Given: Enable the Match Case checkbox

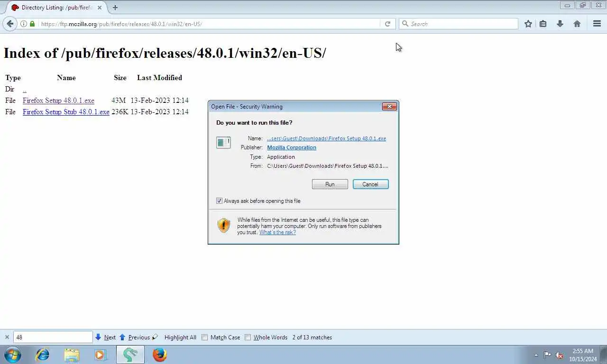Looking at the screenshot, I should 205,337.
